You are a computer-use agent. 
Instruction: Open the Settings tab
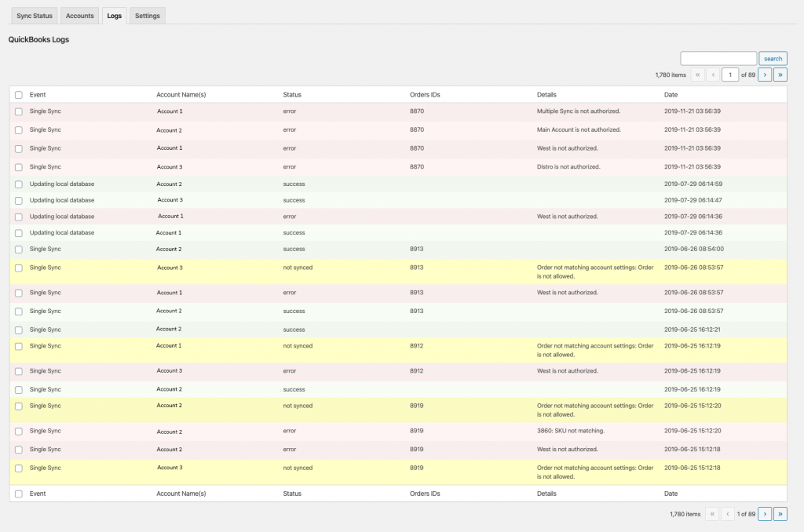147,16
